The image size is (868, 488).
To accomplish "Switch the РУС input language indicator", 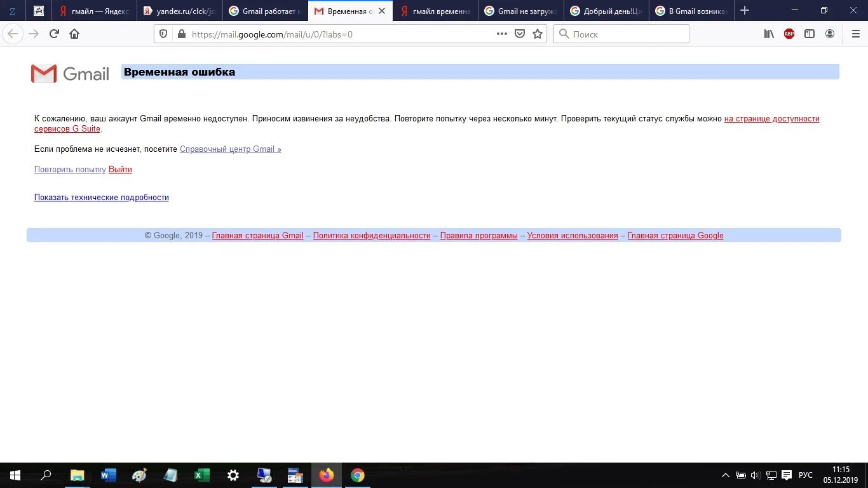I will point(806,475).
